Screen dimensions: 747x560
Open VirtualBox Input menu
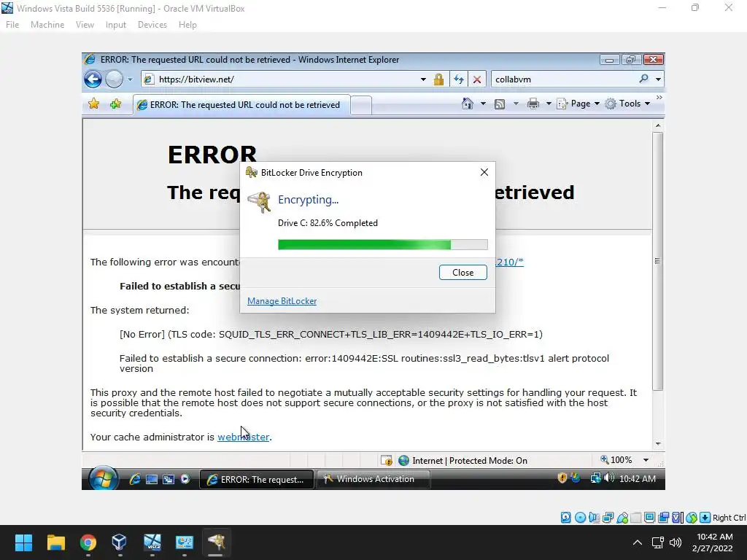point(116,25)
